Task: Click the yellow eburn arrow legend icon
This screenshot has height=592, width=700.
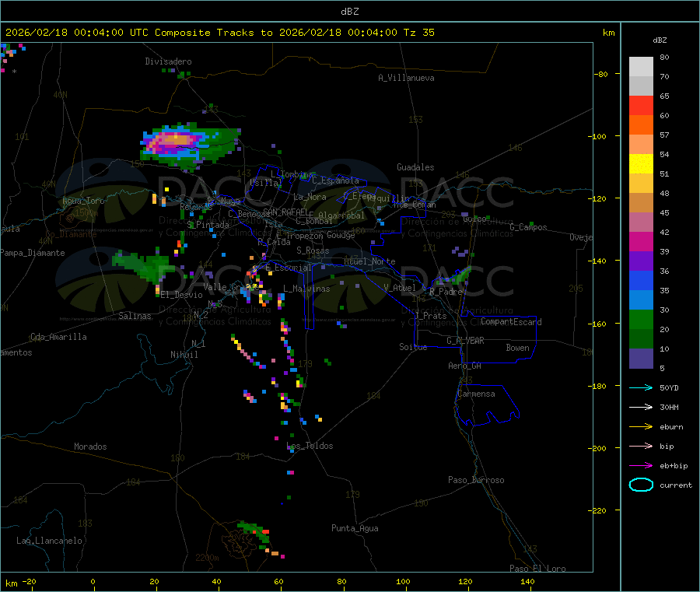Action: point(641,426)
